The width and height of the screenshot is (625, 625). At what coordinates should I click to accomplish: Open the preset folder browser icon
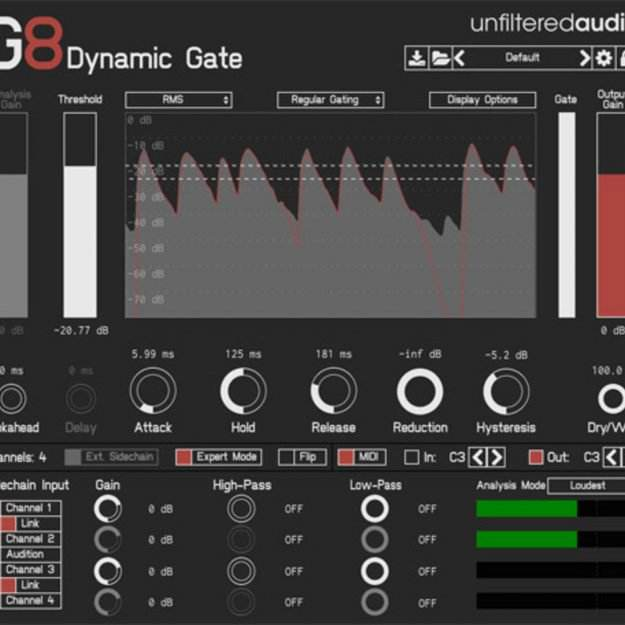click(440, 59)
